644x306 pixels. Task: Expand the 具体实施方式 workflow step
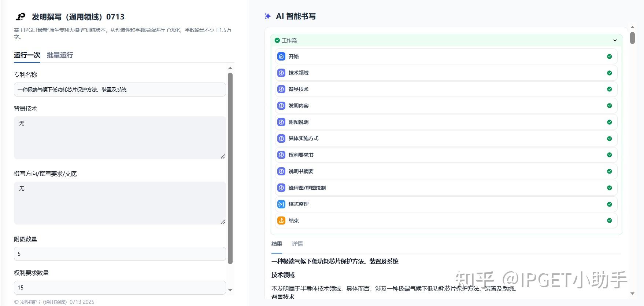tap(446, 139)
